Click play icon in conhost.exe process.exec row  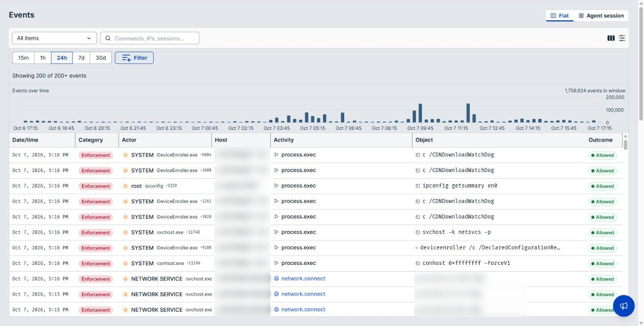(276, 263)
